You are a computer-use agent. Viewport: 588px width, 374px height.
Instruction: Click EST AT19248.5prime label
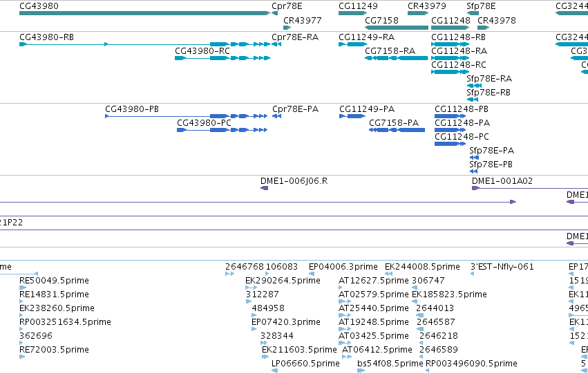[x=374, y=322]
